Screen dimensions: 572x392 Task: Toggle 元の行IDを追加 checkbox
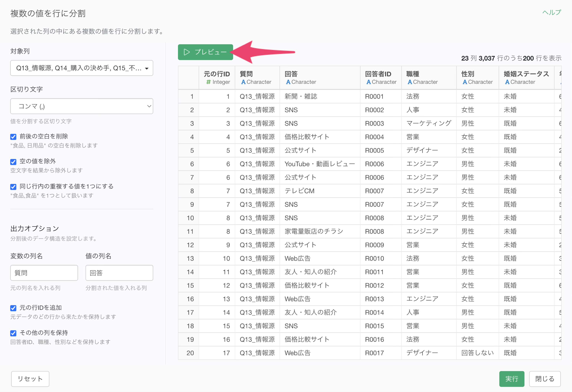pos(13,308)
